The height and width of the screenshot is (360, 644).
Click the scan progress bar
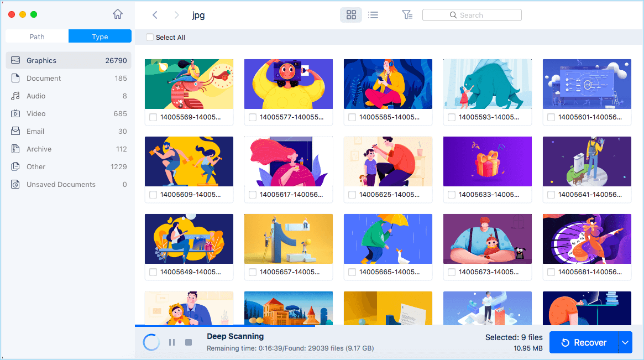224,326
